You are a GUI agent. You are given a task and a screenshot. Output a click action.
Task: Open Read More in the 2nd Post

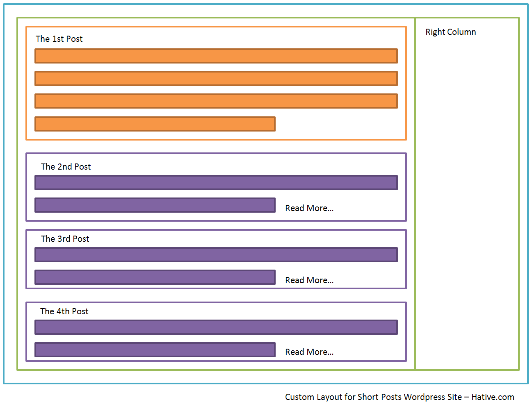pos(309,208)
